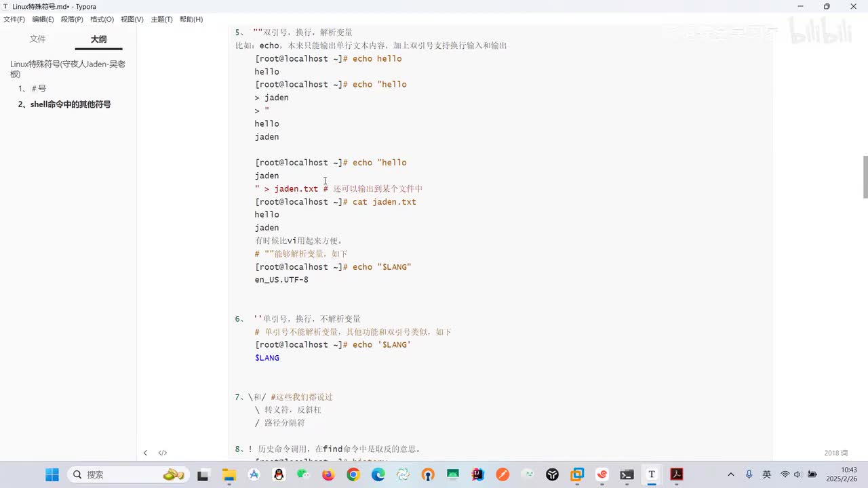Open the battery status tray icon
This screenshot has height=488, width=868.
tap(812, 474)
